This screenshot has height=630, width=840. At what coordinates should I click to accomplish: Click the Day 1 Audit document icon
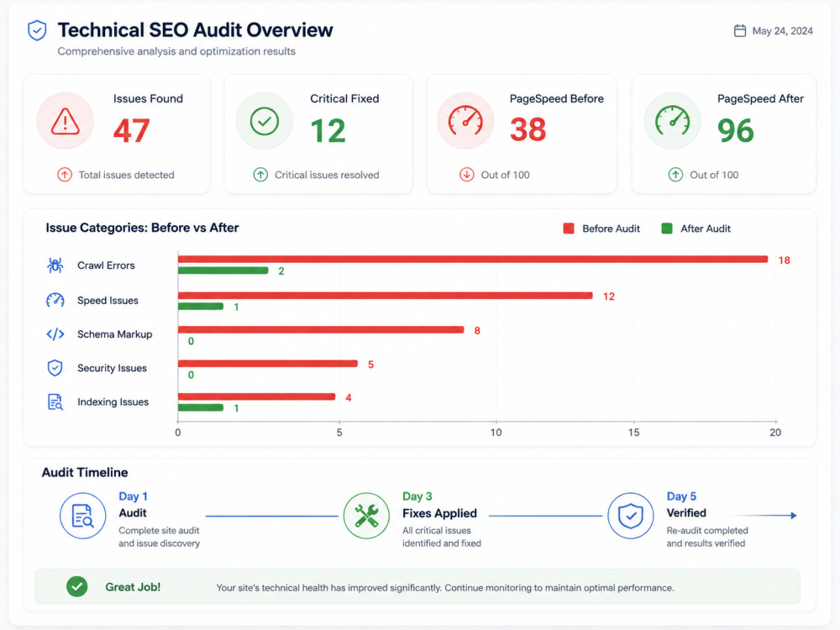point(82,516)
